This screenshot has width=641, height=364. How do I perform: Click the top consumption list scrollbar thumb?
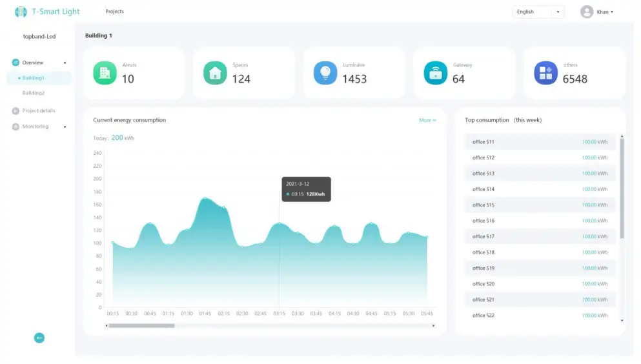click(622, 188)
